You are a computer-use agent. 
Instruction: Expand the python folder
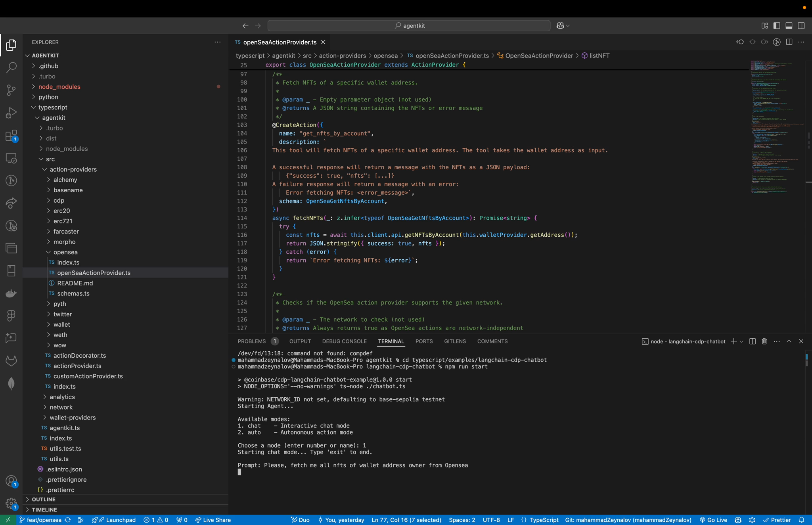125,97
